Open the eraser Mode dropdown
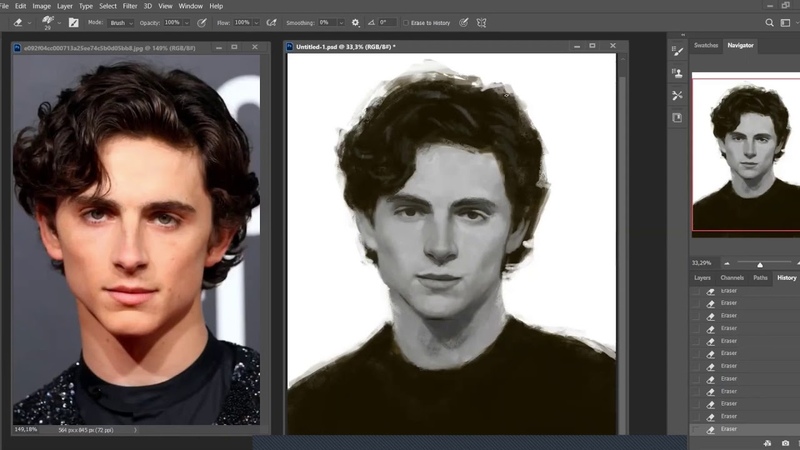Screen dimensions: 800x450 coord(119,21)
